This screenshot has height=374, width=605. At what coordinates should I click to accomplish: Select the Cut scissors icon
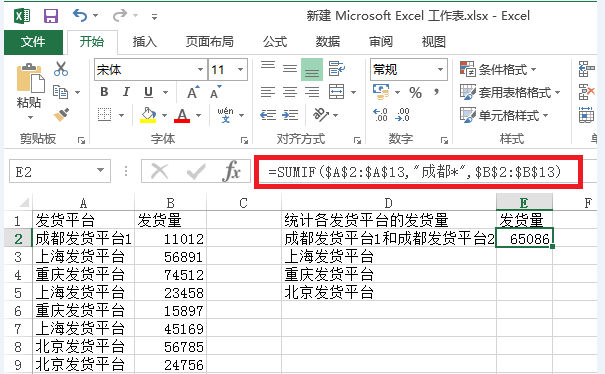[x=61, y=69]
